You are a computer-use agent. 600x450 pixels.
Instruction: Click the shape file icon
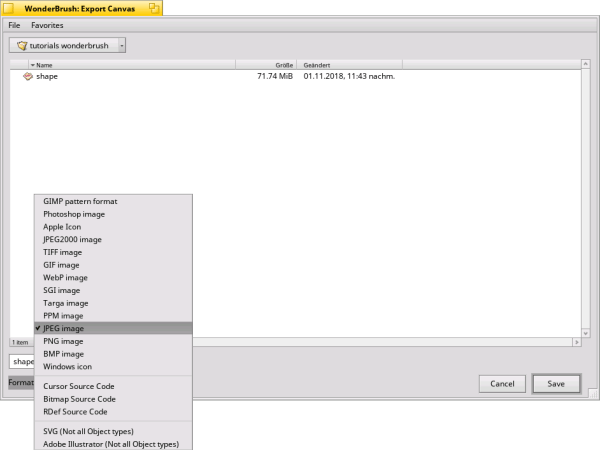tap(28, 76)
